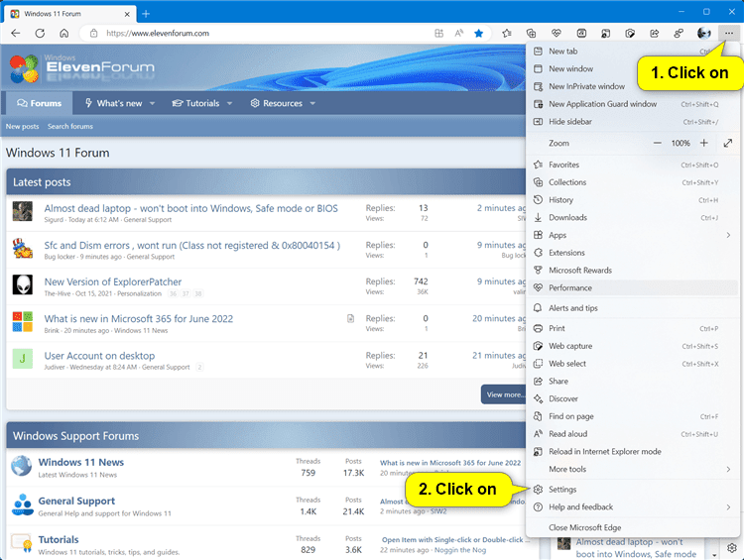Viewport: 744px width, 560px height.
Task: Choose Find on page
Action: click(x=633, y=416)
